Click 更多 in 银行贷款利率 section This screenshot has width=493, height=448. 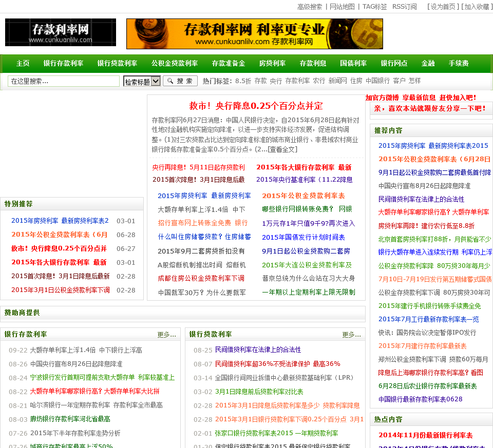(x=351, y=335)
